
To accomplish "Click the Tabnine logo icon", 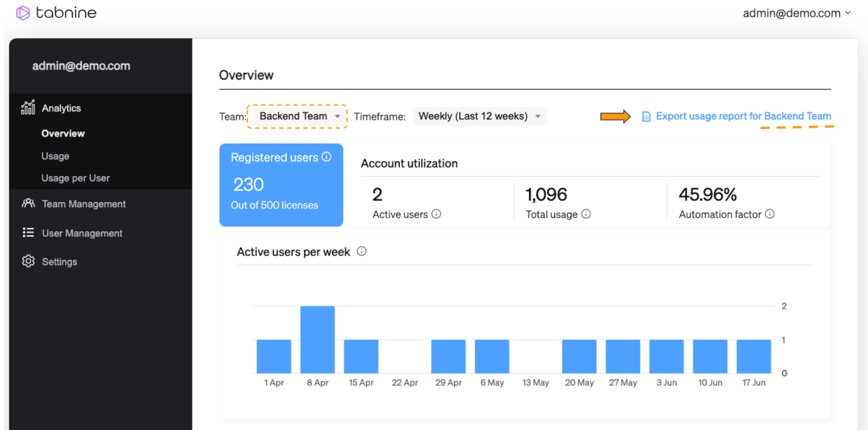I will pos(23,13).
